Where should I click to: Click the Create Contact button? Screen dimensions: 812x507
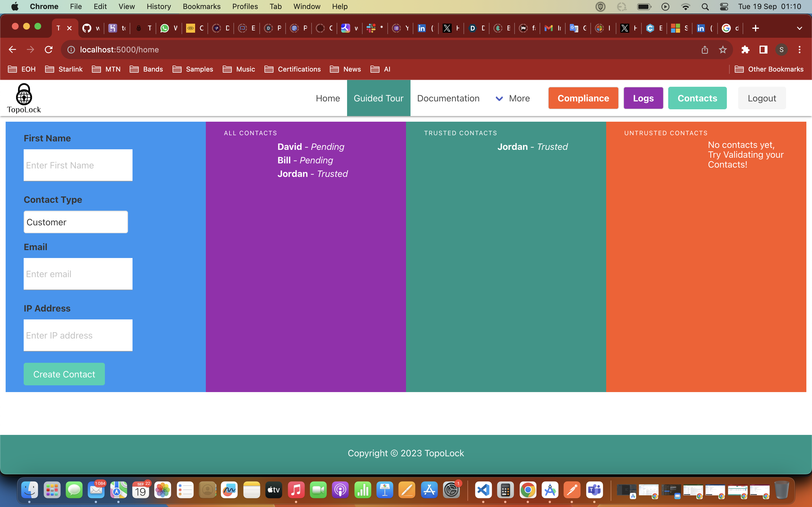(x=64, y=374)
